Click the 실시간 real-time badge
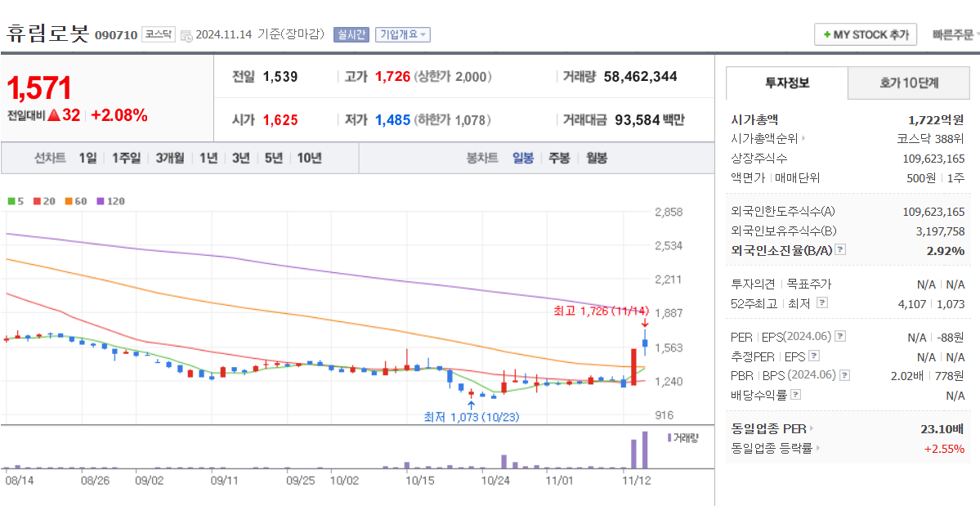This screenshot has width=980, height=506. point(352,34)
